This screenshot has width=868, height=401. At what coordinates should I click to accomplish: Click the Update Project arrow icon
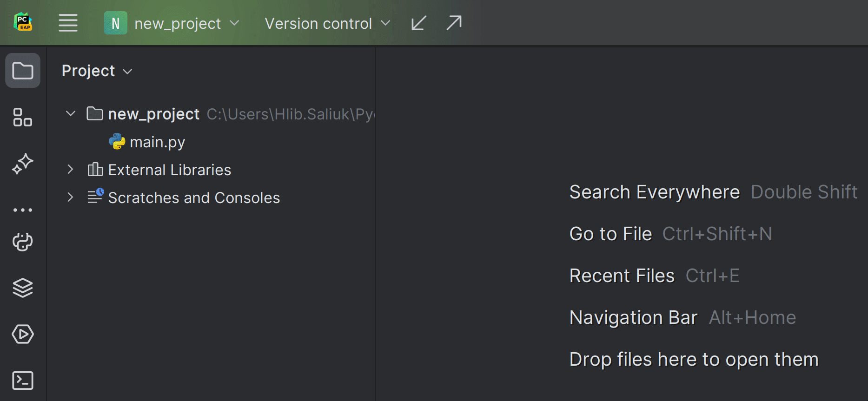point(418,23)
